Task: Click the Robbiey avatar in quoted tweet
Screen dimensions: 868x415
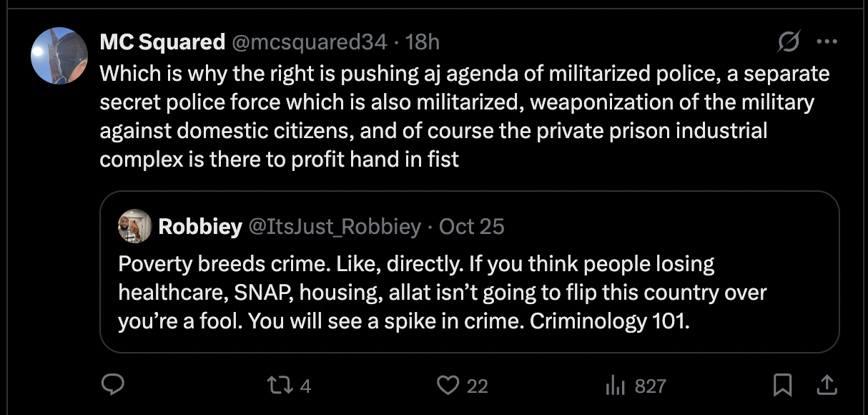Action: pyautogui.click(x=134, y=227)
